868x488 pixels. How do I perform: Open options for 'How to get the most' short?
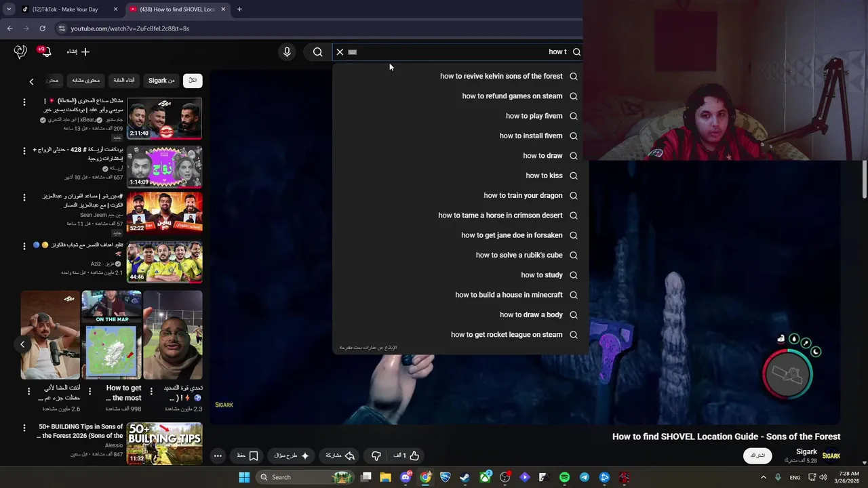pyautogui.click(x=90, y=391)
